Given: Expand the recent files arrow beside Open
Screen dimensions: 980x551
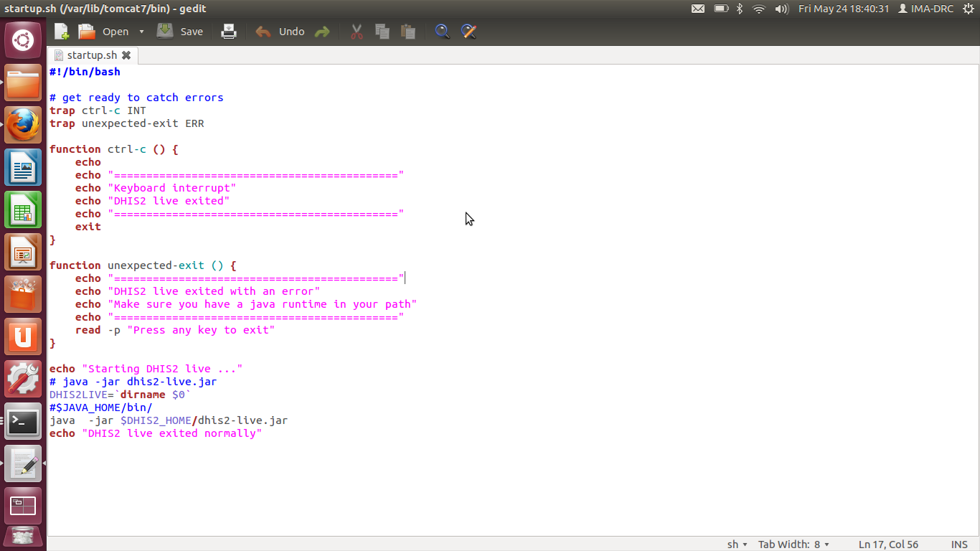Looking at the screenshot, I should [141, 32].
